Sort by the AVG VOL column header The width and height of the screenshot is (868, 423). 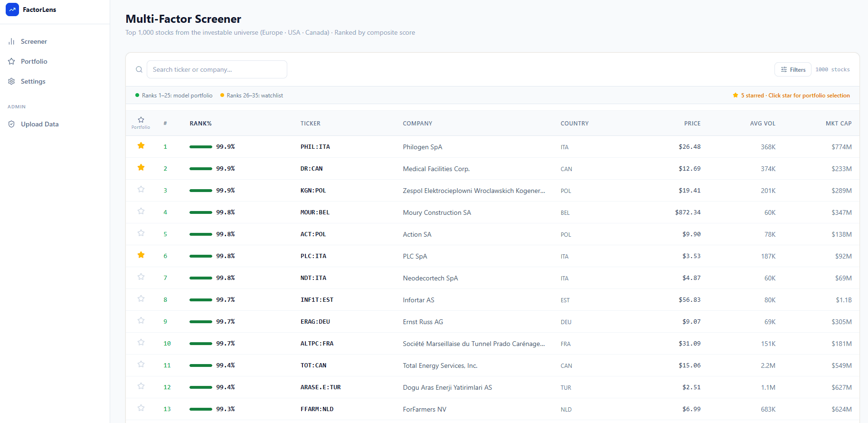tap(763, 124)
